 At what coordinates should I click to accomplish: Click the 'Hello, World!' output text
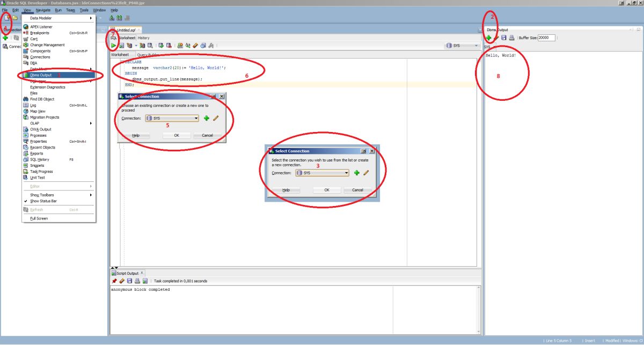501,55
